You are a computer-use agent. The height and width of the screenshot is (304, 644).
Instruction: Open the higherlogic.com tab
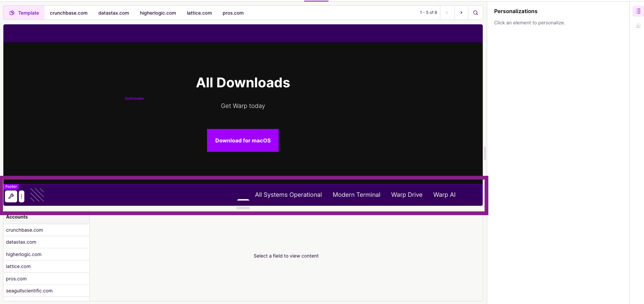click(x=158, y=13)
